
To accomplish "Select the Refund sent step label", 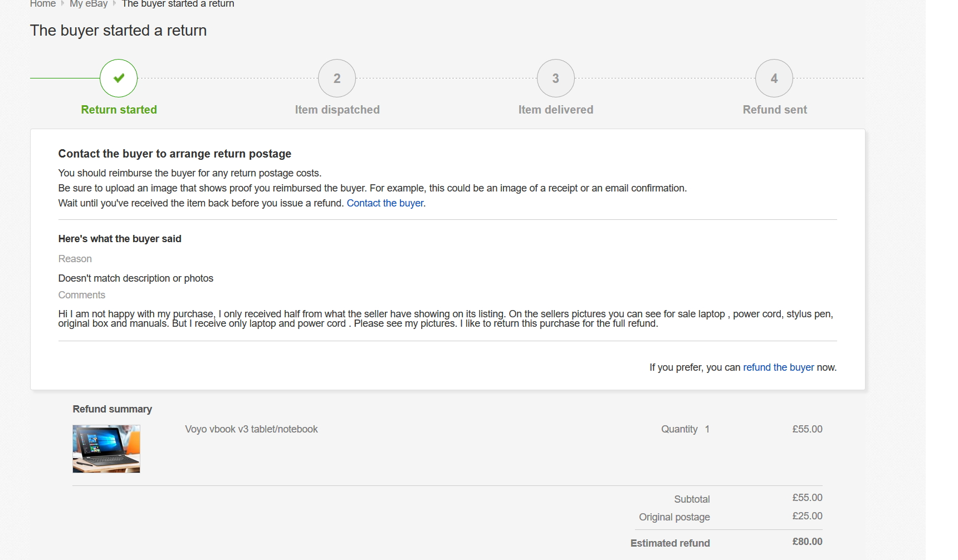I will tap(774, 110).
